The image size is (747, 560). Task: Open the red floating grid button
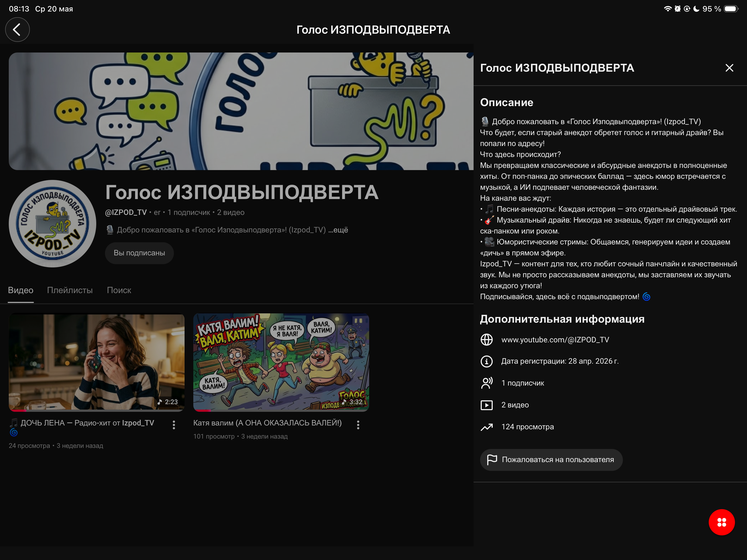tap(721, 522)
